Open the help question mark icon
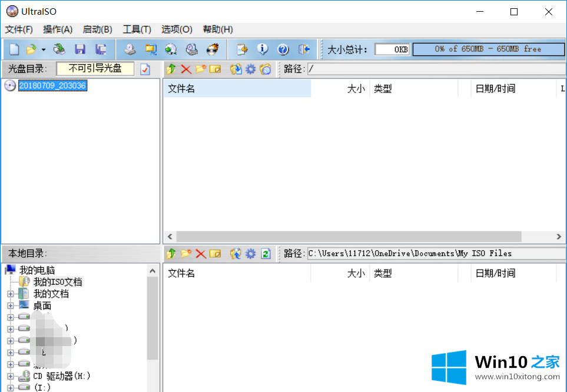 point(283,49)
